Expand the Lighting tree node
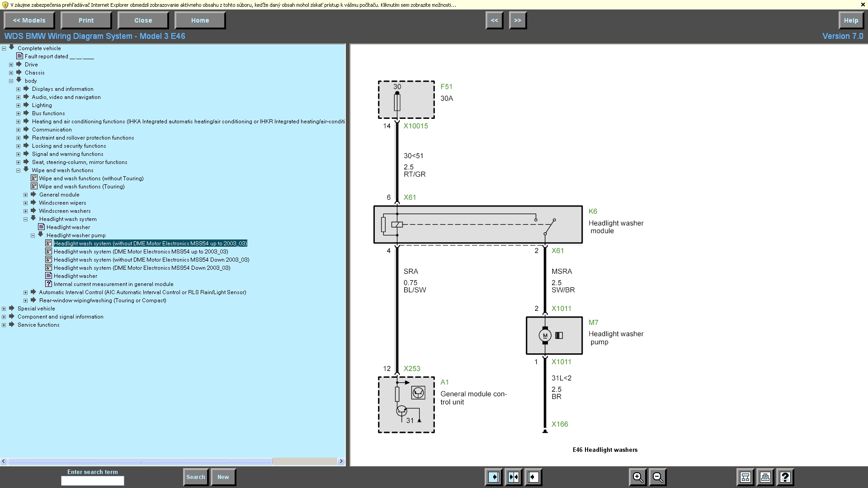This screenshot has width=868, height=488. [19, 105]
